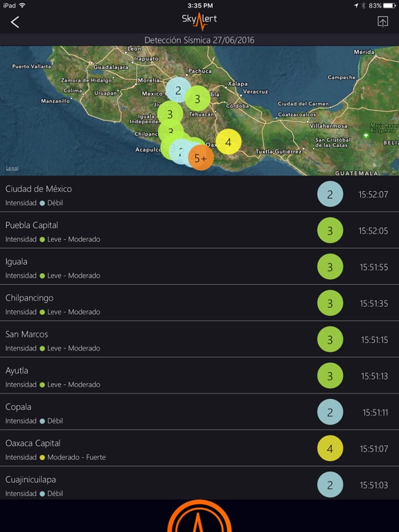Open the Cuajinicuilapa detection entry

(199, 483)
